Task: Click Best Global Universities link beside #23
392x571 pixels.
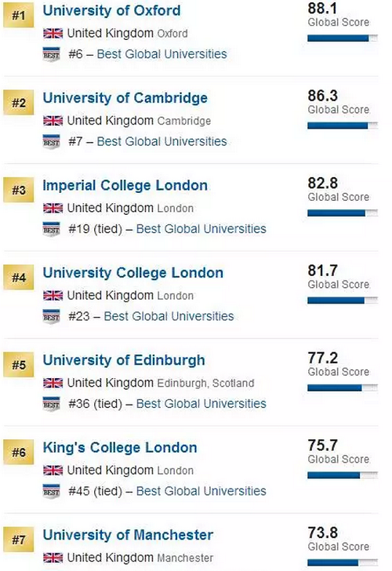Action: tap(169, 316)
